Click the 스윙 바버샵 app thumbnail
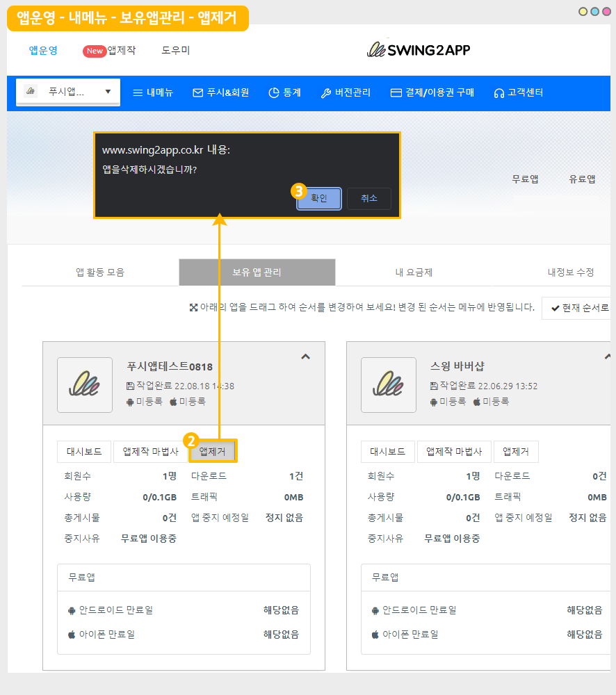The height and width of the screenshot is (695, 616). tap(388, 385)
